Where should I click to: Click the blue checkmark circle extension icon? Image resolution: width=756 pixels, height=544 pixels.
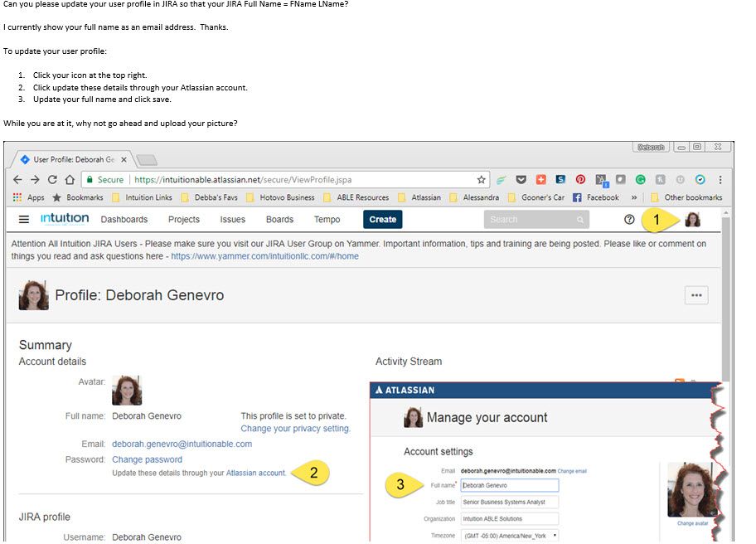(700, 180)
